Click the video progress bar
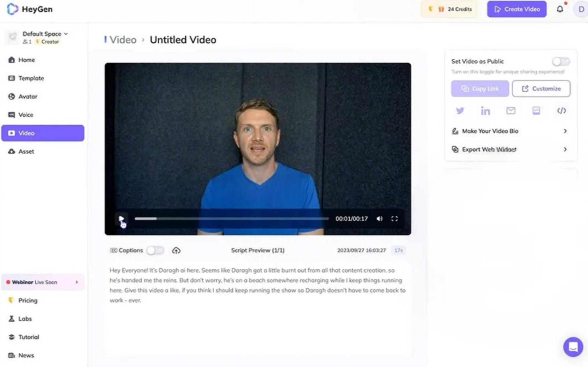Image resolution: width=588 pixels, height=367 pixels. (x=232, y=218)
